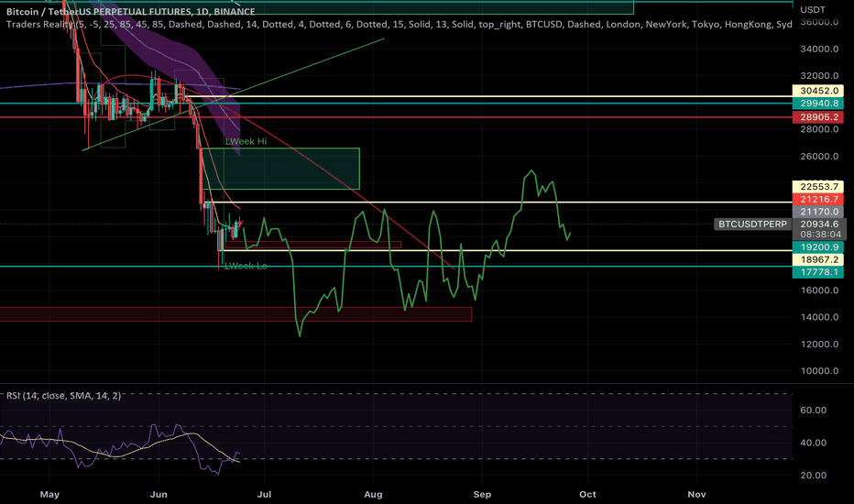Click the 12000.0 price axis label
The width and height of the screenshot is (854, 504).
pos(818,345)
